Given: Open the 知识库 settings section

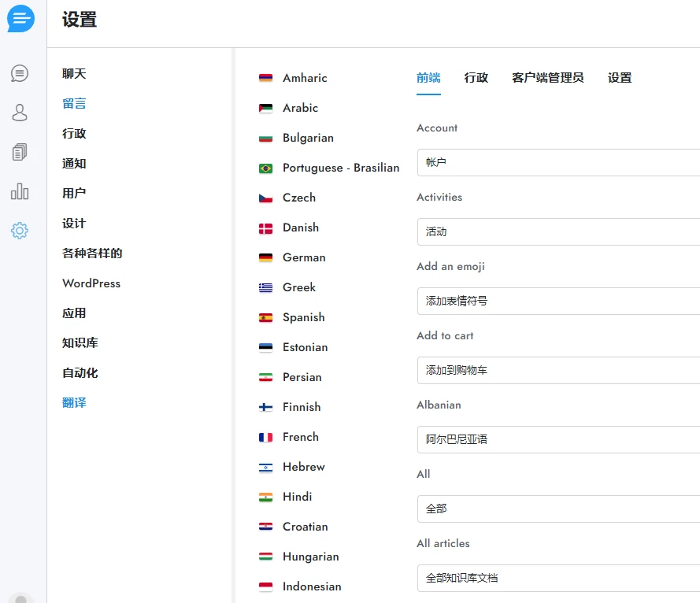Looking at the screenshot, I should [80, 342].
